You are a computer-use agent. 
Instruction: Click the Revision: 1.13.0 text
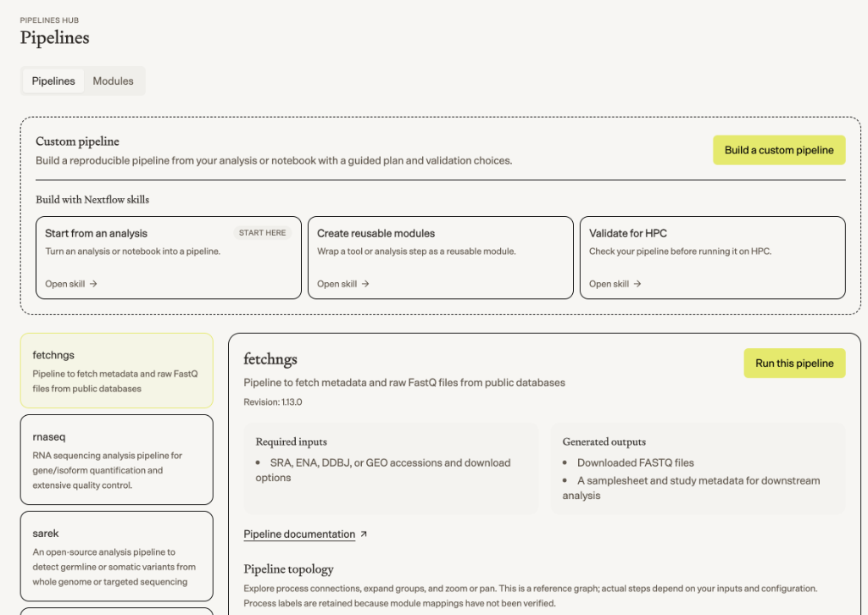273,402
